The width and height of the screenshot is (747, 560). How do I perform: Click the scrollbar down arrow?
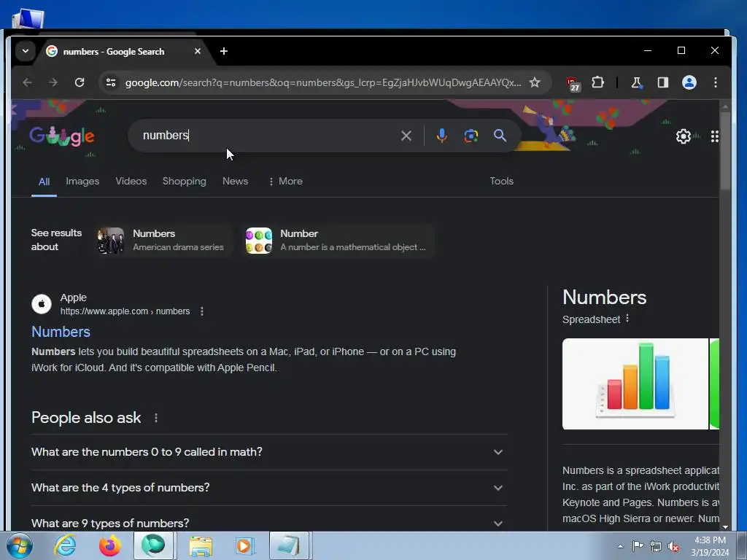pos(725,526)
